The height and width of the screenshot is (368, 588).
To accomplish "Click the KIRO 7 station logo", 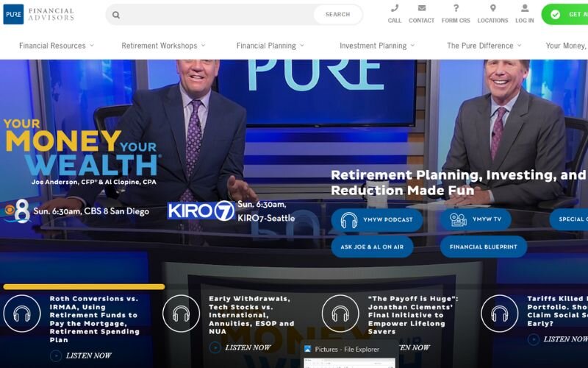I will coord(201,210).
